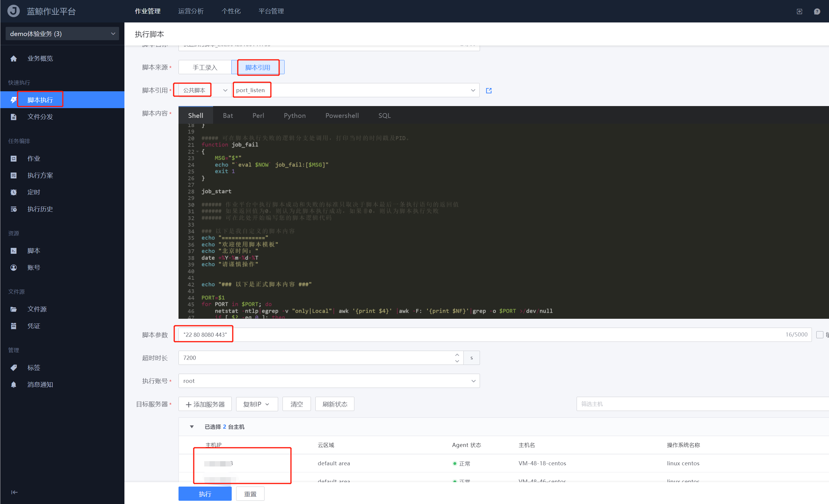Toggle the checkbox beside script parameters
829x504 pixels.
(x=820, y=335)
